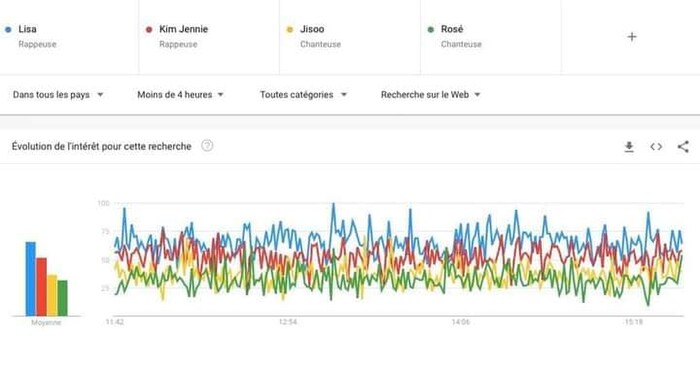This screenshot has height=369, width=700.
Task: Select the blue Lisa color dot
Action: 8,29
